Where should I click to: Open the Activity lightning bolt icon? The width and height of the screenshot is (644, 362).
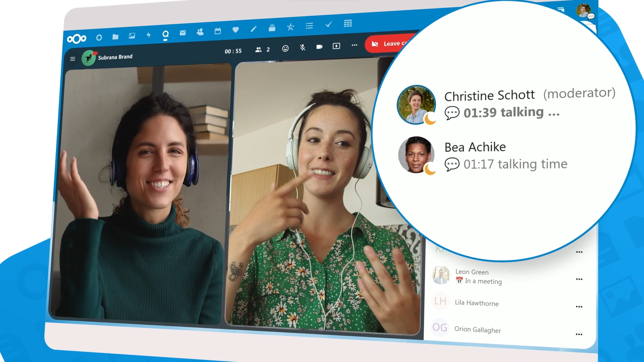(x=149, y=35)
